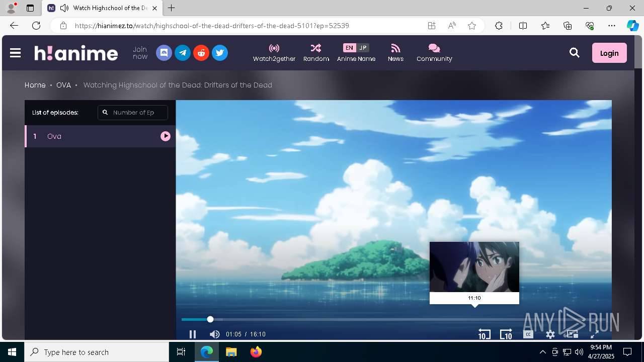Go back in the browser
Image resolution: width=644 pixels, height=362 pixels.
point(14,26)
